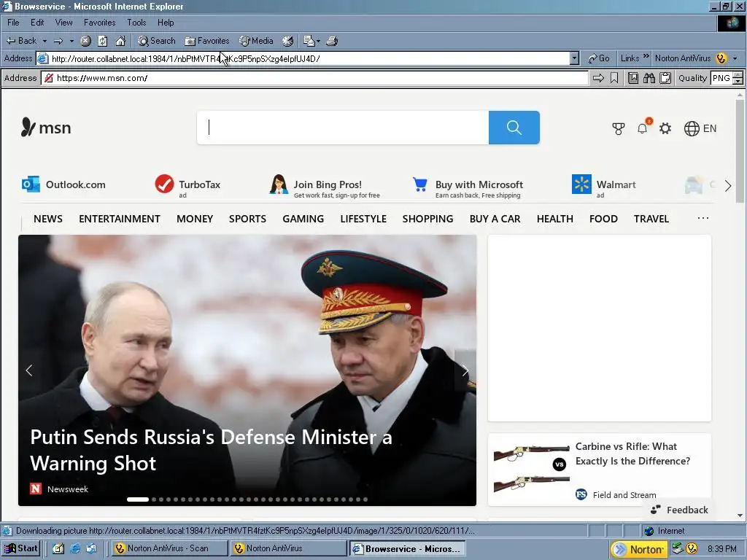Select the TRAVEL tab
747x560 pixels.
[651, 219]
